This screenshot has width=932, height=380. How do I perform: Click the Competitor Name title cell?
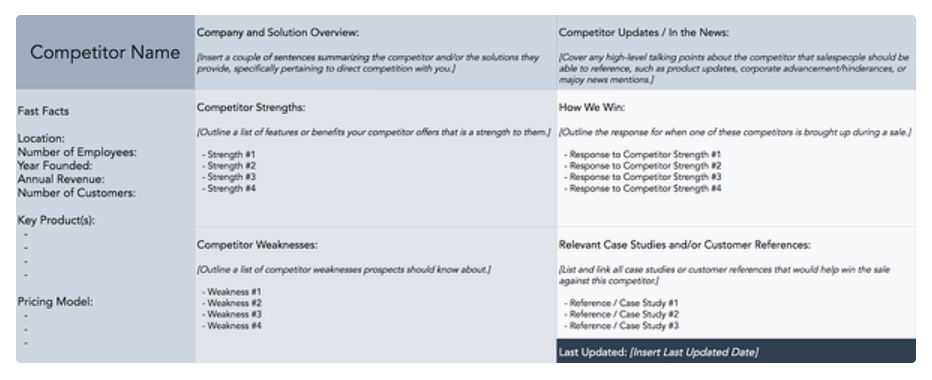pyautogui.click(x=105, y=52)
